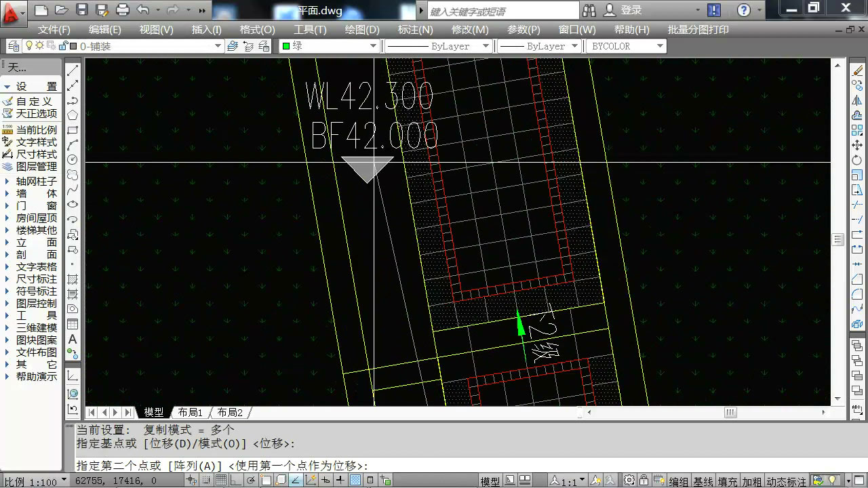
Task: Select the Line tool in draw toolbar
Action: point(73,70)
